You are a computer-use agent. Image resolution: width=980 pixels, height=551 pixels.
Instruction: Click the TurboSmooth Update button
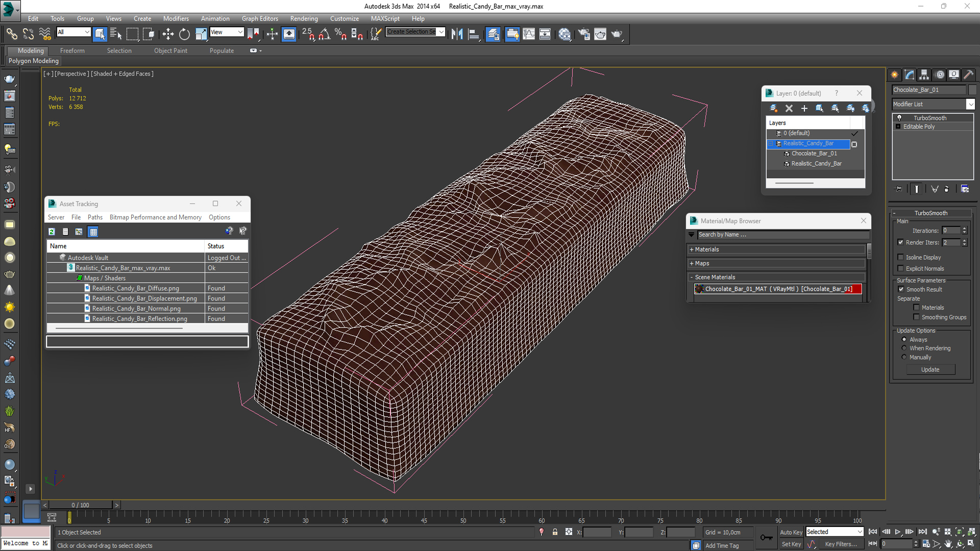point(930,370)
